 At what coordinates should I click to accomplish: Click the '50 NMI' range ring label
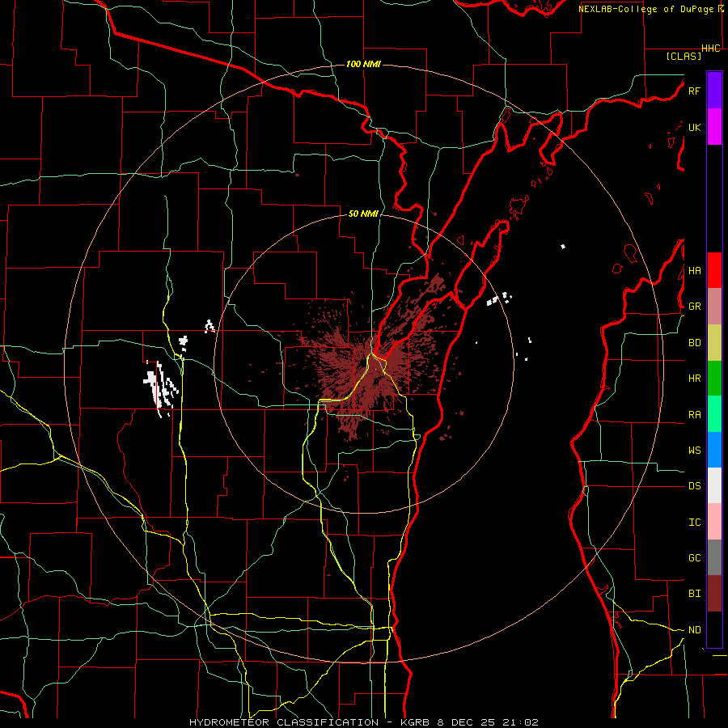click(363, 214)
